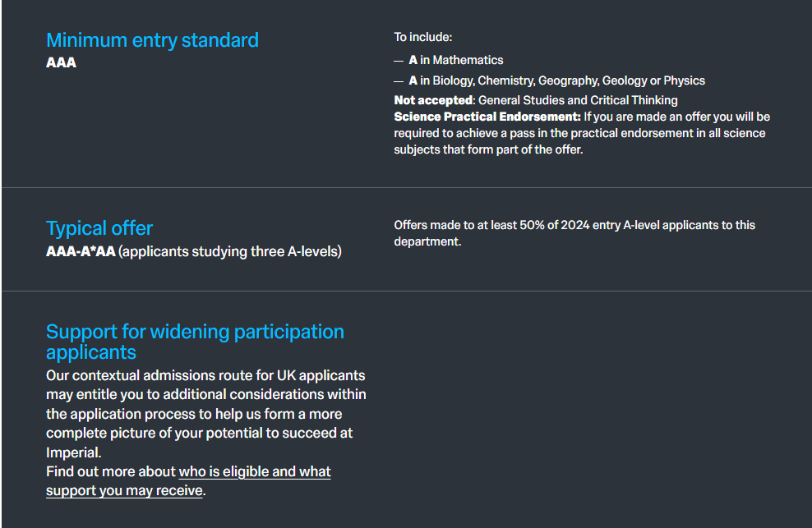Click the word Imperial in support paragraph

point(72,452)
